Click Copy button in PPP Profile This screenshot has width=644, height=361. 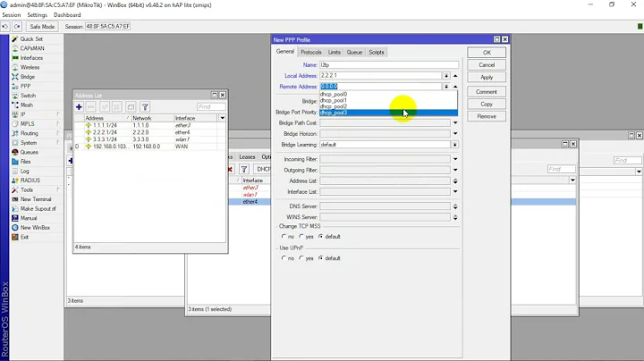[x=487, y=105]
